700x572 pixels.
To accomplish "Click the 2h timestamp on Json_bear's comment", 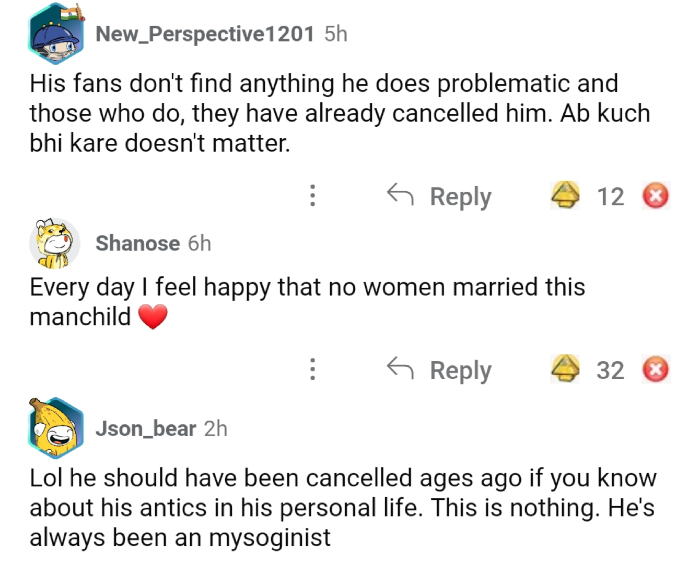I will coord(215,428).
